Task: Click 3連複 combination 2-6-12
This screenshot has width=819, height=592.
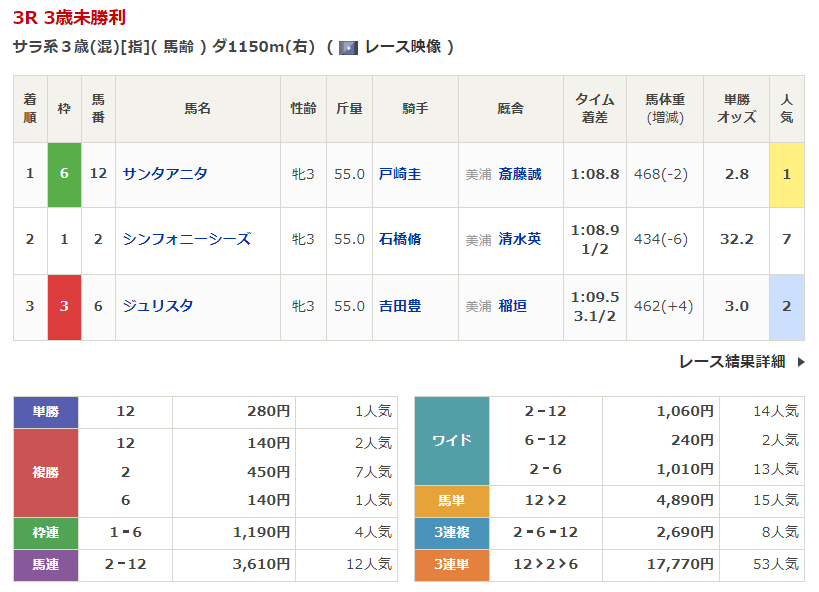Action: [545, 533]
